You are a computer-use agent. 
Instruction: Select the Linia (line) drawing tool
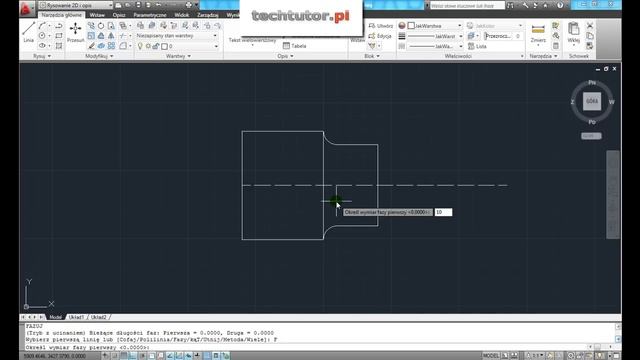(28, 32)
